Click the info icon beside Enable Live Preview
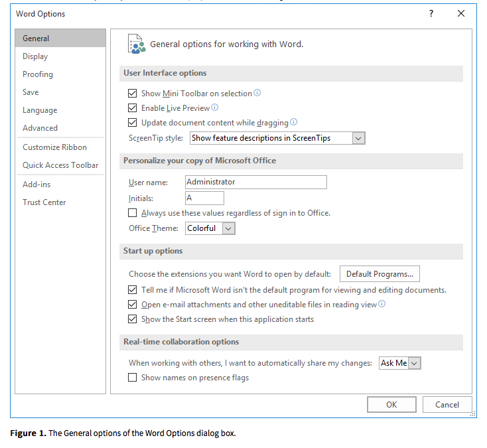Viewport: 487px width, 448px height. tap(214, 107)
